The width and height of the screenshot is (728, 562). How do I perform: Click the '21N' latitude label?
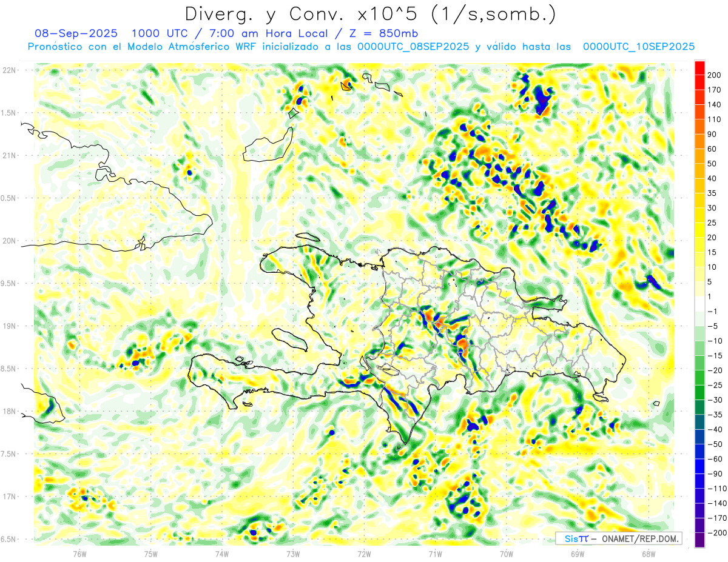point(10,155)
